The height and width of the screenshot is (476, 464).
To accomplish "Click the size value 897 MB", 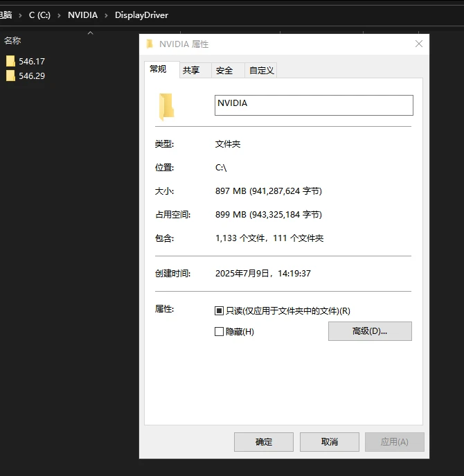I will click(269, 191).
